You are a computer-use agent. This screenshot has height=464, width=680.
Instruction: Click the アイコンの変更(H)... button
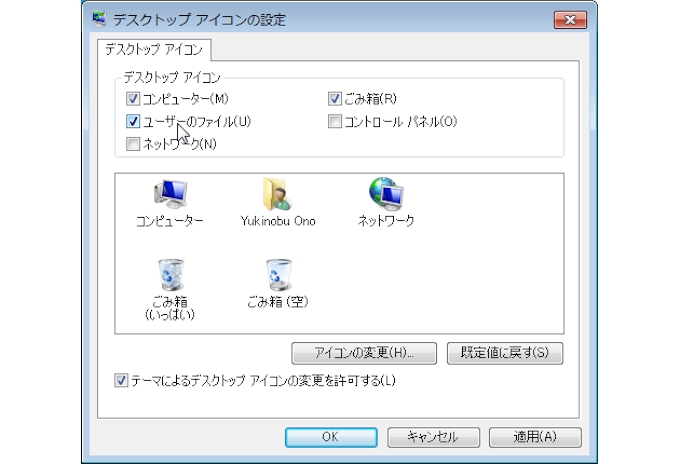tap(364, 353)
